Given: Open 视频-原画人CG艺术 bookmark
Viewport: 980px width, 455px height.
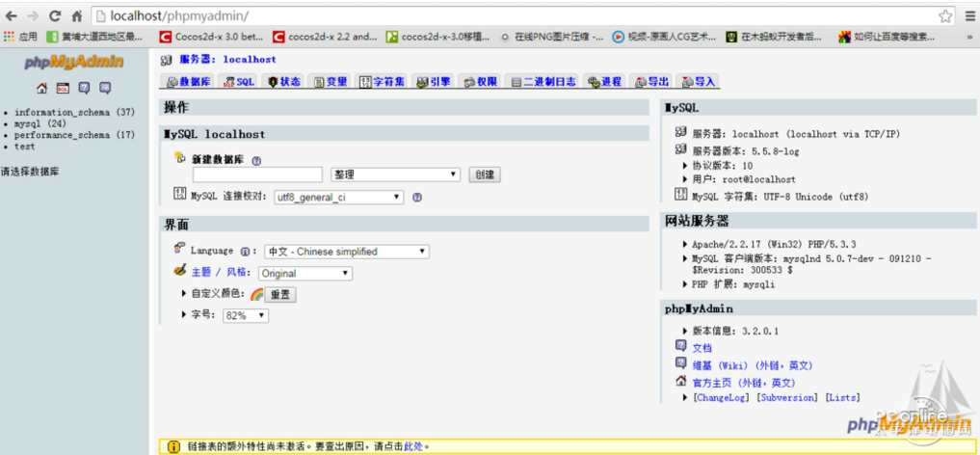Looking at the screenshot, I should [x=665, y=37].
